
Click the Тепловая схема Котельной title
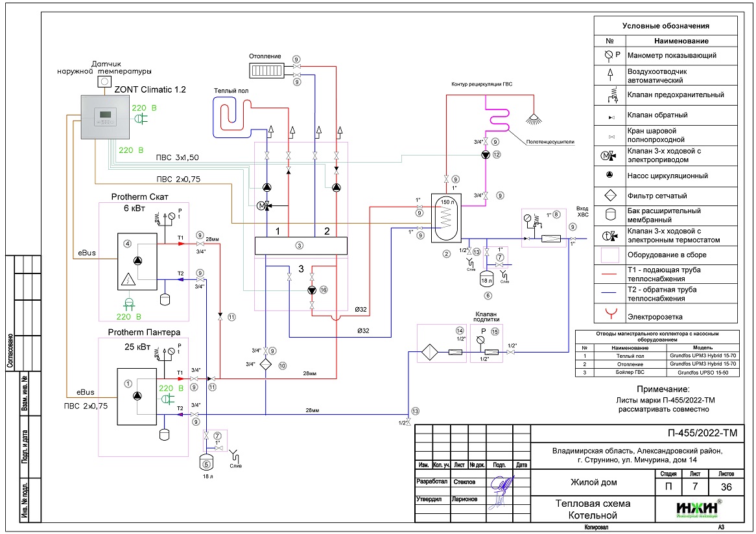pos(593,509)
